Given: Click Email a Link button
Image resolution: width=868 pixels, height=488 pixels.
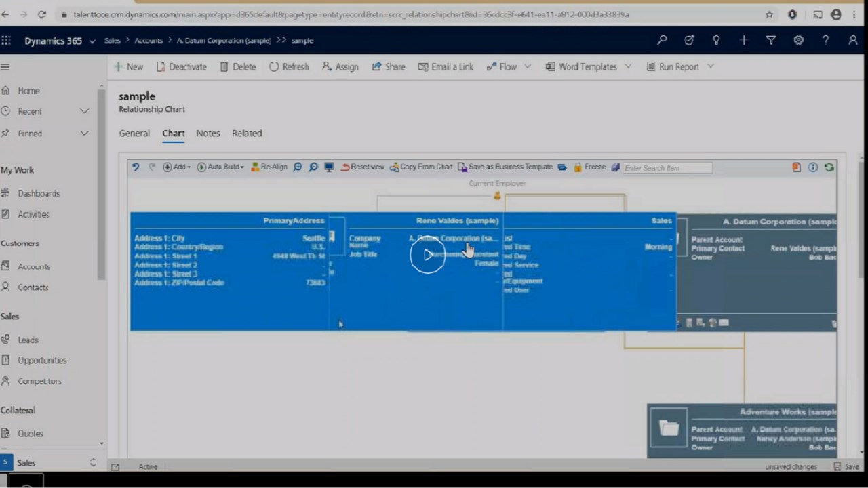Looking at the screenshot, I should 446,67.
